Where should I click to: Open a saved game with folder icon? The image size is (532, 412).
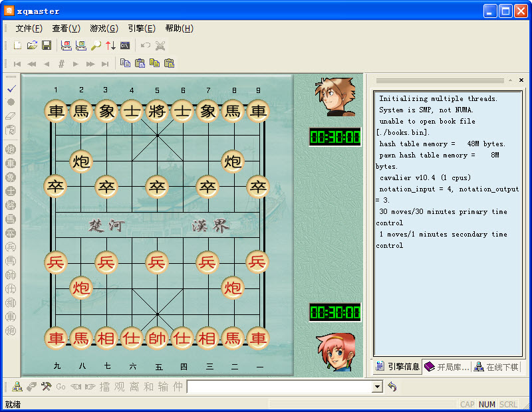click(x=32, y=45)
